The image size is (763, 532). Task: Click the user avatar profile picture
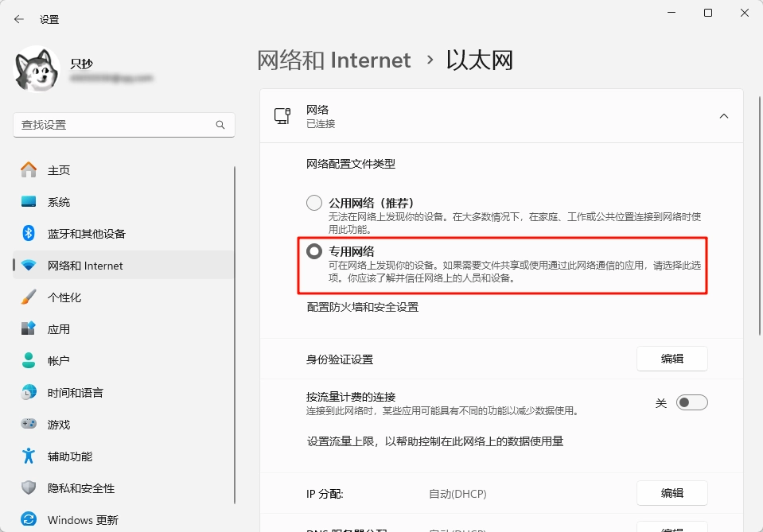(x=36, y=69)
